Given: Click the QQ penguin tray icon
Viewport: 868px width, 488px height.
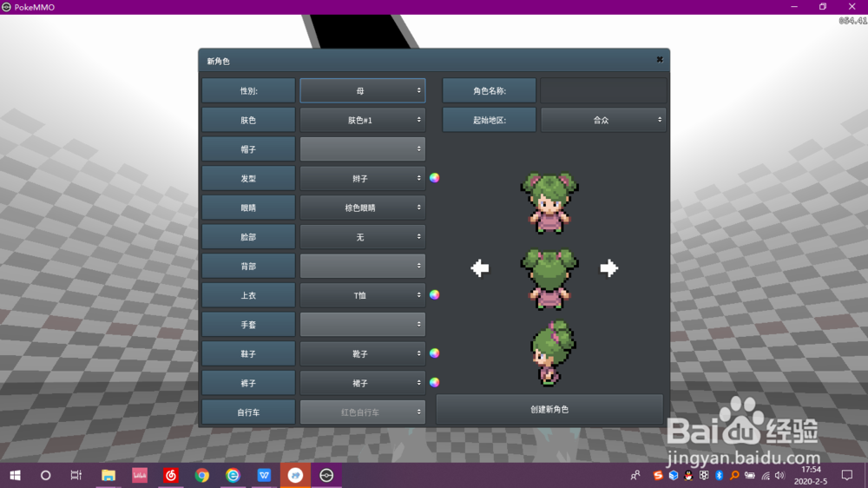Looking at the screenshot, I should click(x=688, y=475).
